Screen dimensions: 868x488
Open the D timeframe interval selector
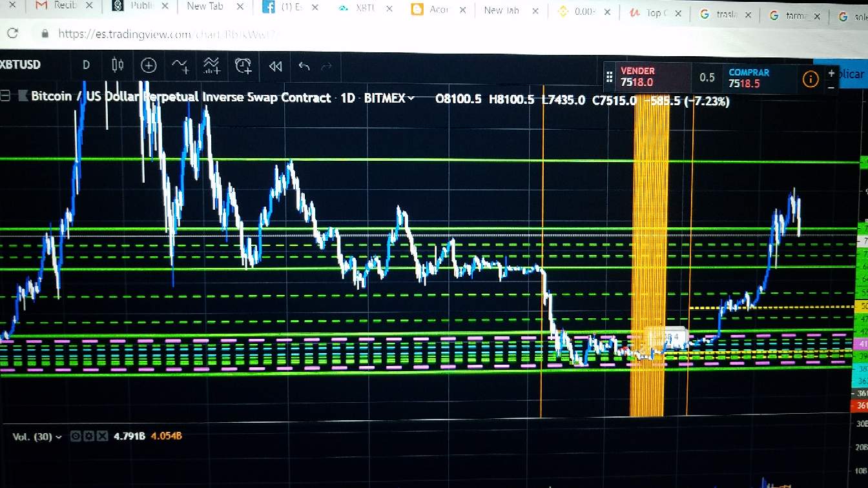coord(86,65)
